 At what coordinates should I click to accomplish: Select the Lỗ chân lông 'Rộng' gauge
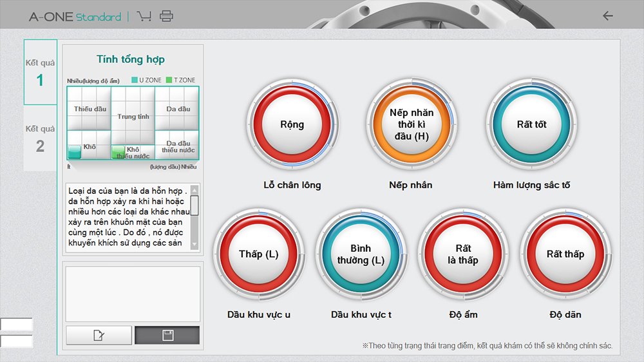[x=292, y=125]
